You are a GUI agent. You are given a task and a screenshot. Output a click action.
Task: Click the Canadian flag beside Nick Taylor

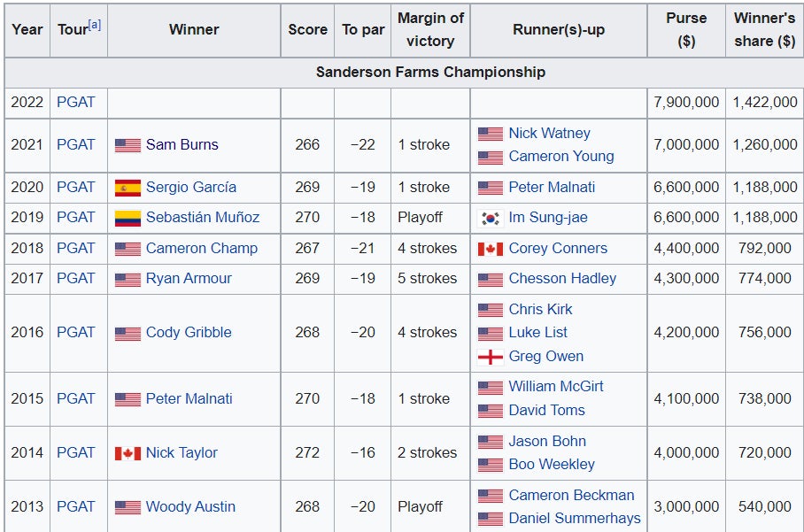pyautogui.click(x=128, y=453)
